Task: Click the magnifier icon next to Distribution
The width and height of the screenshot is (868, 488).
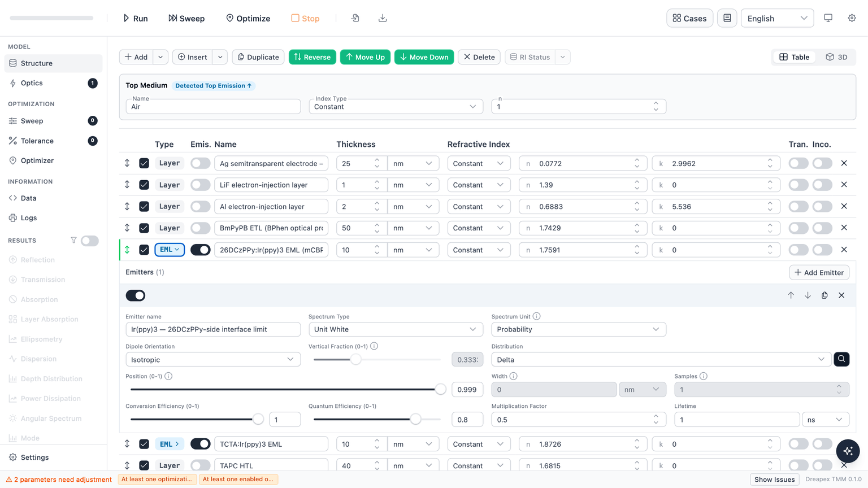Action: (841, 359)
